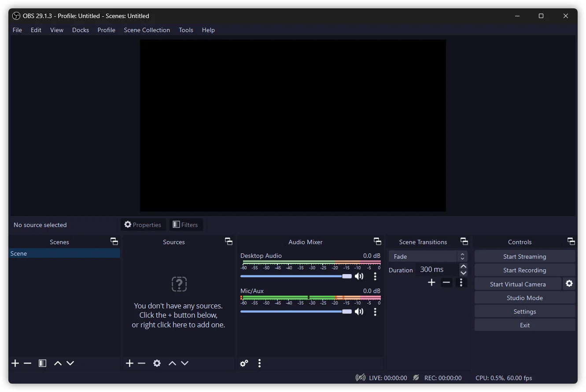Open the Scene Collection menu
The width and height of the screenshot is (586, 392).
tap(147, 30)
